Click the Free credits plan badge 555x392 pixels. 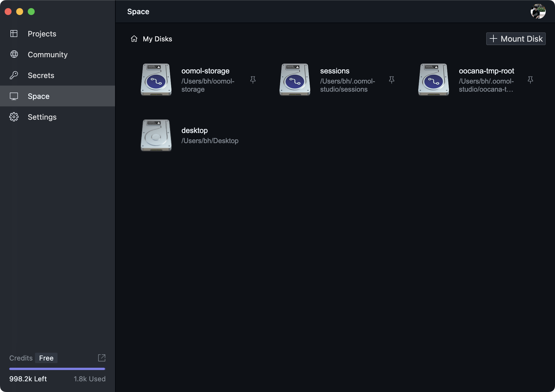[46, 358]
